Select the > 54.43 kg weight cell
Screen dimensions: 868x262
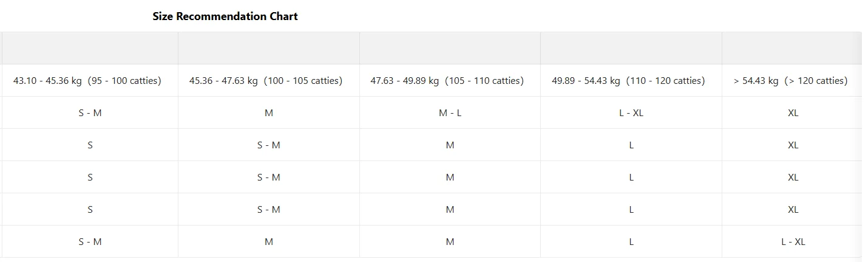(x=790, y=81)
